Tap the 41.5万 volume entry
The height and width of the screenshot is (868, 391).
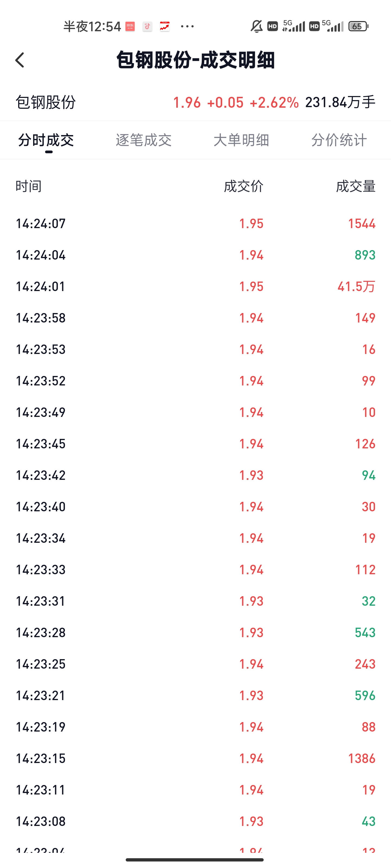[x=356, y=286]
